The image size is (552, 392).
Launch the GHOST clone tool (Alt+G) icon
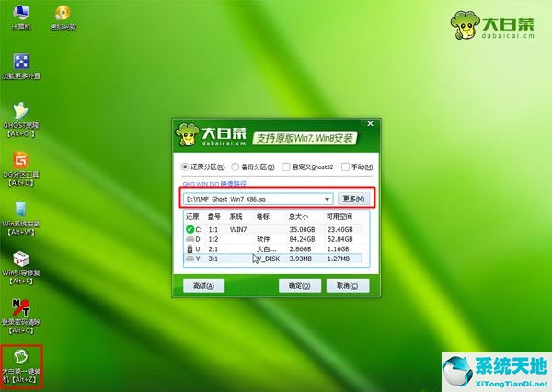[21, 120]
